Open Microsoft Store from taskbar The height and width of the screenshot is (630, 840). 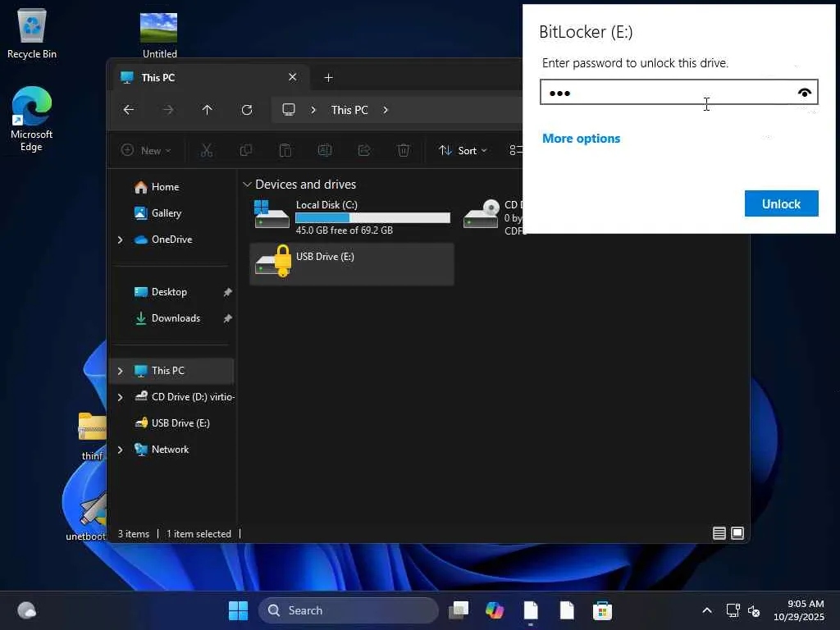click(603, 610)
